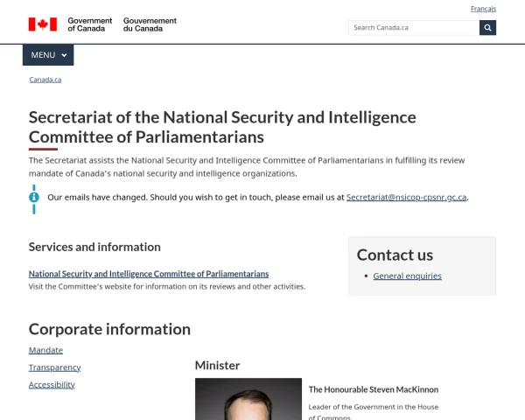Image resolution: width=525 pixels, height=420 pixels.
Task: Click the blue info alert icon
Action: pos(34,197)
